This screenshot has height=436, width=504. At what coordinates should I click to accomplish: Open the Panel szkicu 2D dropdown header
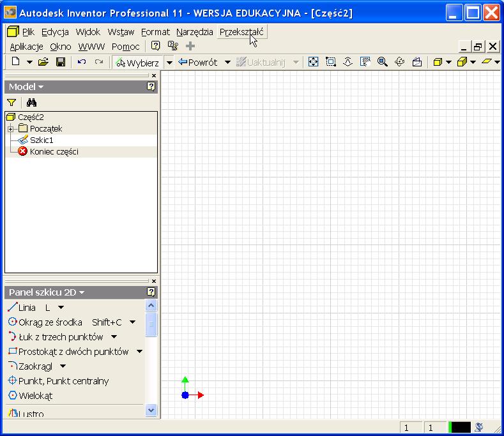(x=46, y=292)
